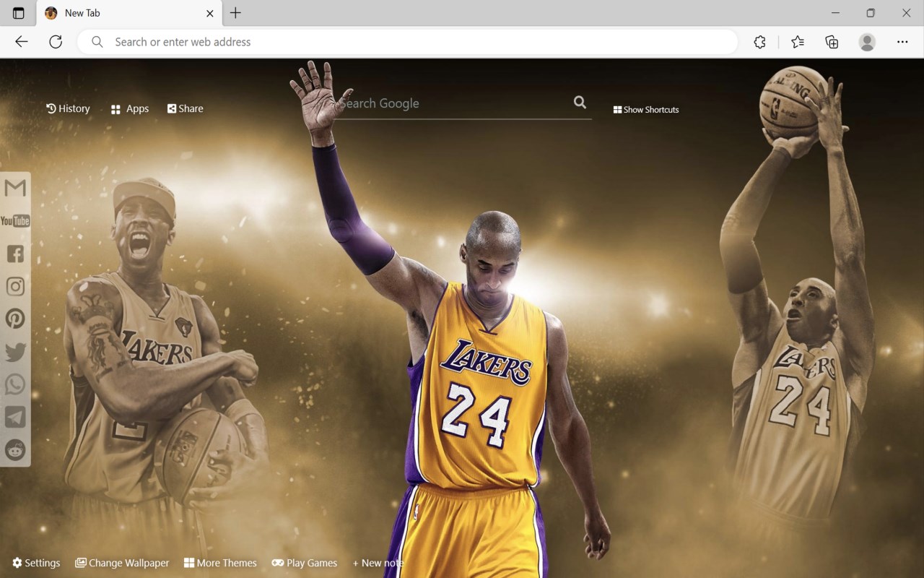924x578 pixels.
Task: Open Instagram from the sidebar
Action: point(15,286)
